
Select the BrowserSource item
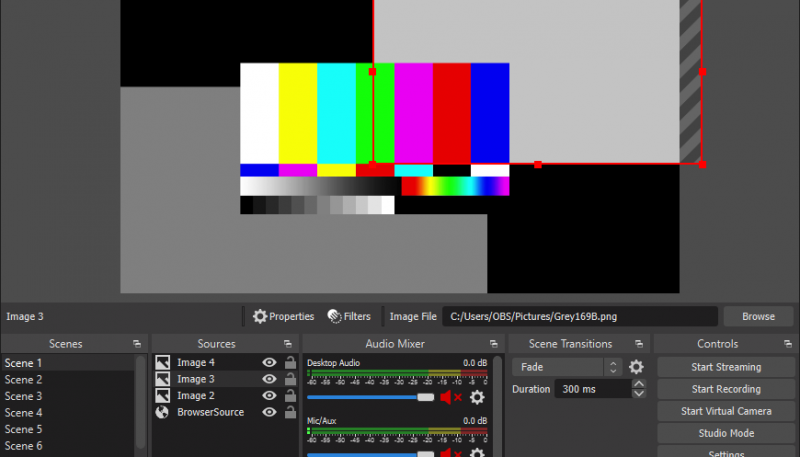pos(210,412)
